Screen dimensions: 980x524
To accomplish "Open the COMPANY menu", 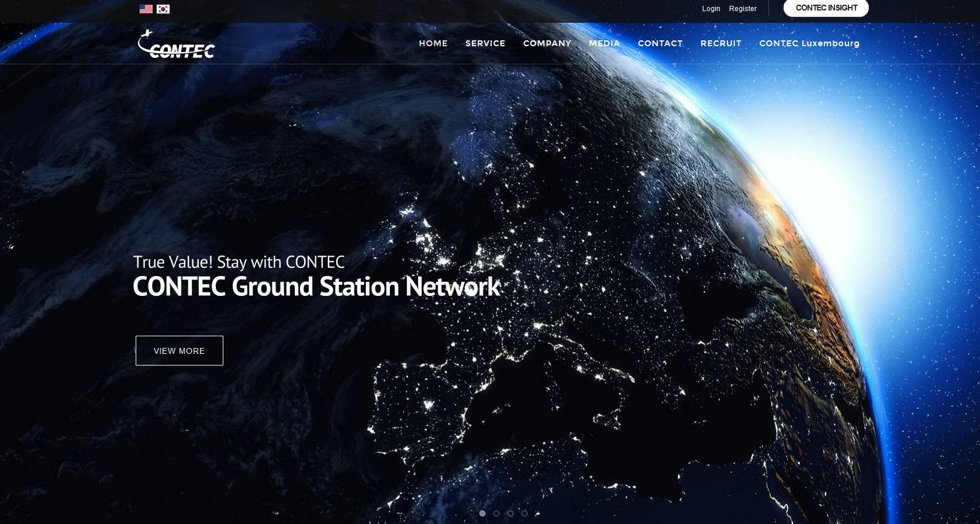I will pyautogui.click(x=547, y=43).
